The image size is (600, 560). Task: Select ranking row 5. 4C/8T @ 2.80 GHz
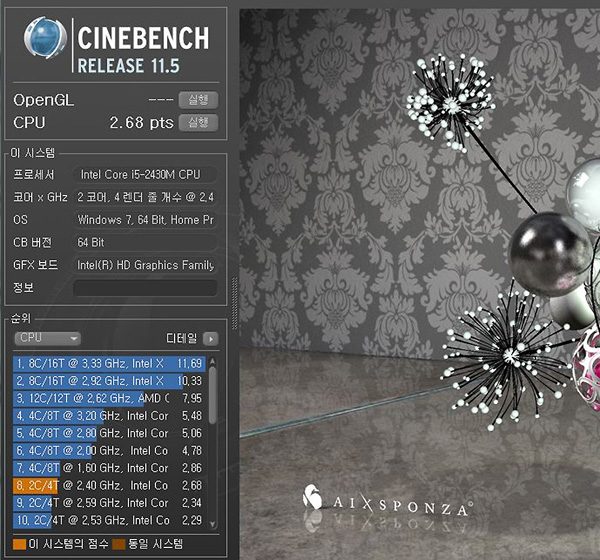[109, 433]
